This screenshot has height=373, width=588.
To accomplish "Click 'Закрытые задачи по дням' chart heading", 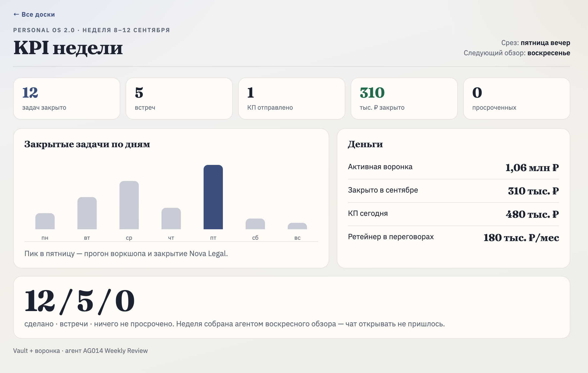I will point(87,144).
